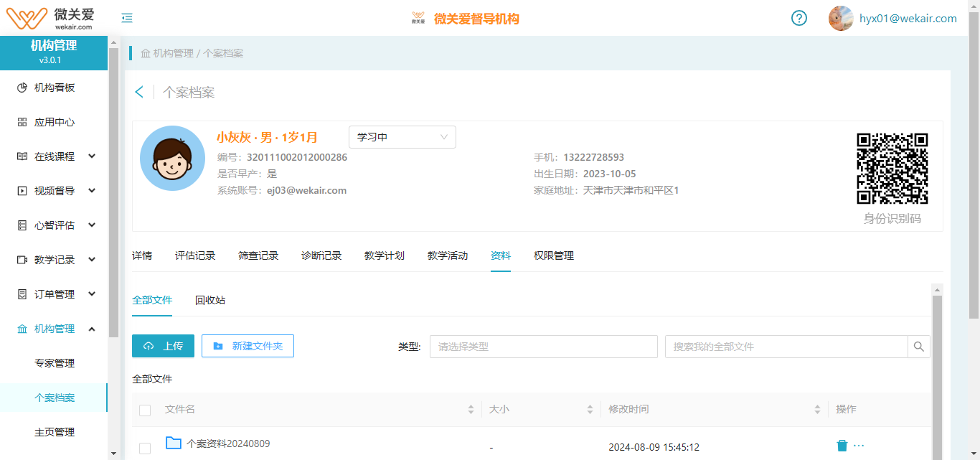This screenshot has width=980, height=460.
Task: Collapse the sidebar with the menu fold icon
Action: pyautogui.click(x=127, y=18)
